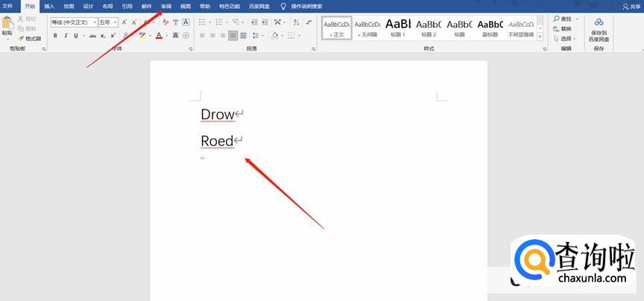Open the font name combo box
This screenshot has width=644, height=301.
pyautogui.click(x=75, y=22)
